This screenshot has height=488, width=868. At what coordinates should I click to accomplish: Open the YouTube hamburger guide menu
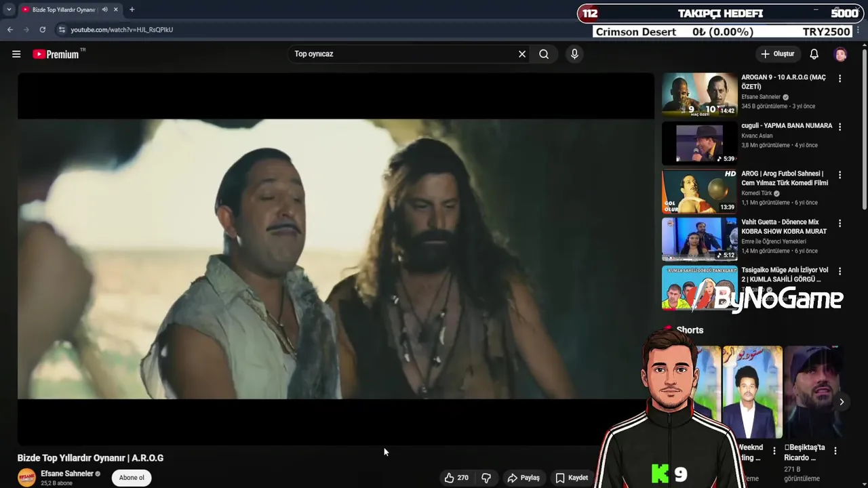pos(16,54)
